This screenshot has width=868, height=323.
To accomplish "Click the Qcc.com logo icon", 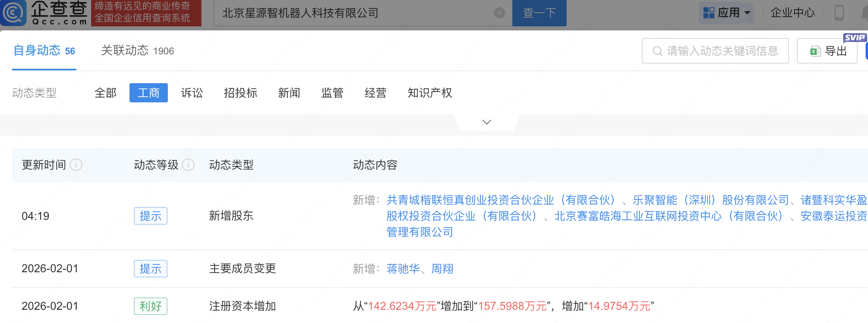I will coord(14,12).
